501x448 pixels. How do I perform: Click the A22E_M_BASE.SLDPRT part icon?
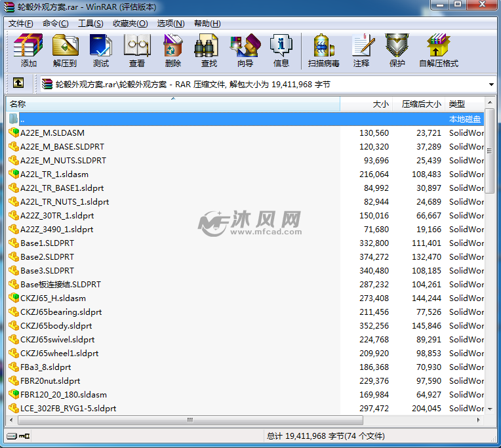click(14, 146)
